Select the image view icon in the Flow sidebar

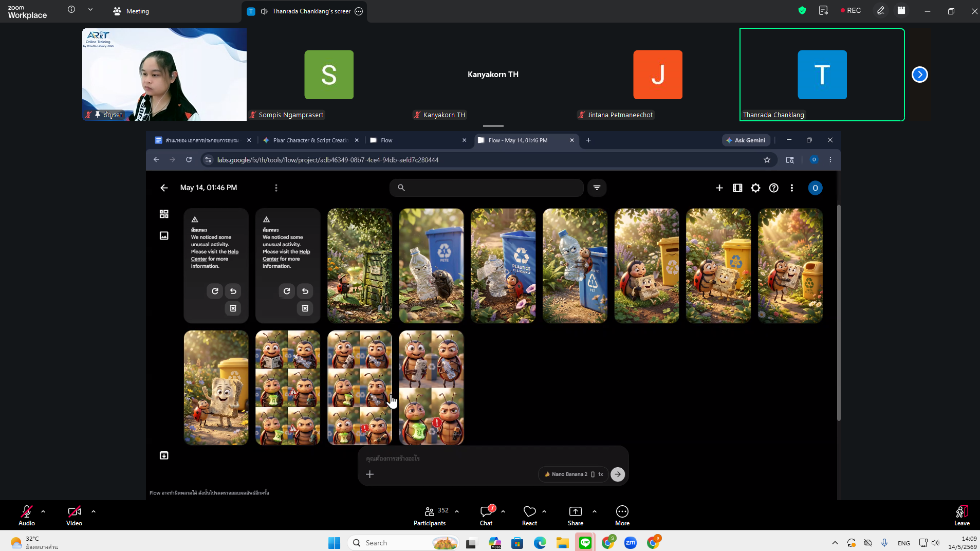[x=164, y=235]
